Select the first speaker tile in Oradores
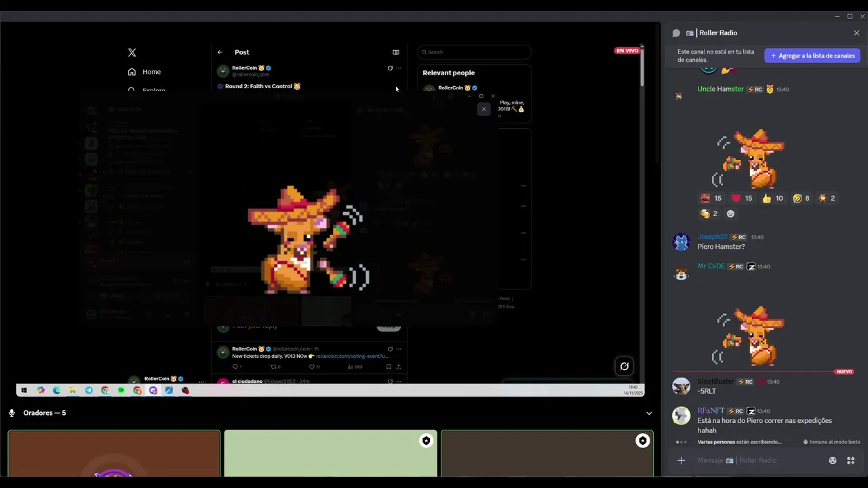 pyautogui.click(x=114, y=453)
